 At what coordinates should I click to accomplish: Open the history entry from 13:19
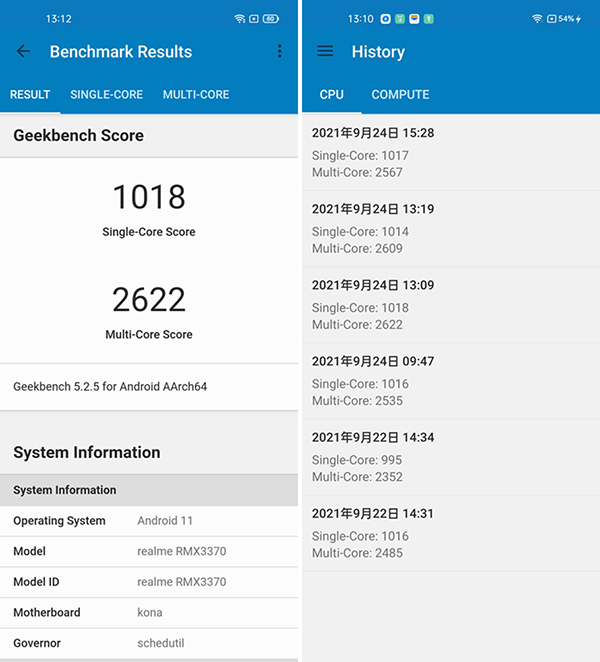click(450, 228)
